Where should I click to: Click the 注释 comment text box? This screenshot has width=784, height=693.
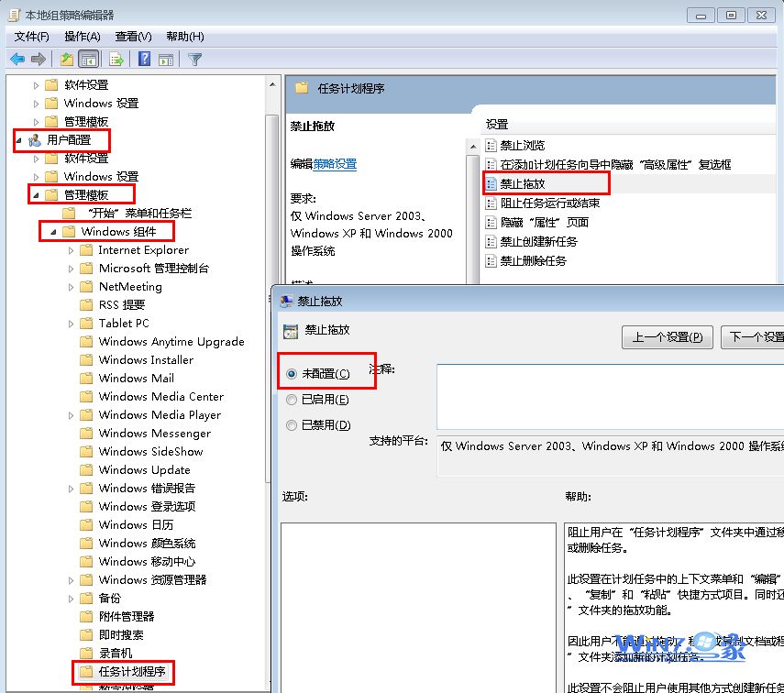click(x=610, y=397)
